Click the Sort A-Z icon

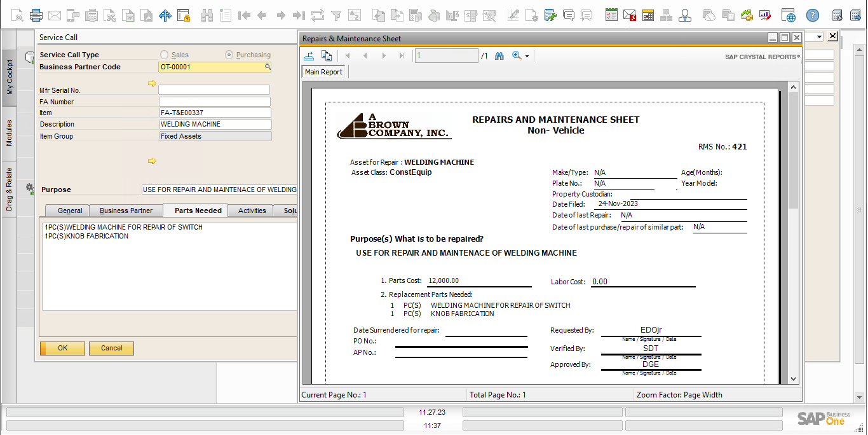click(x=355, y=15)
